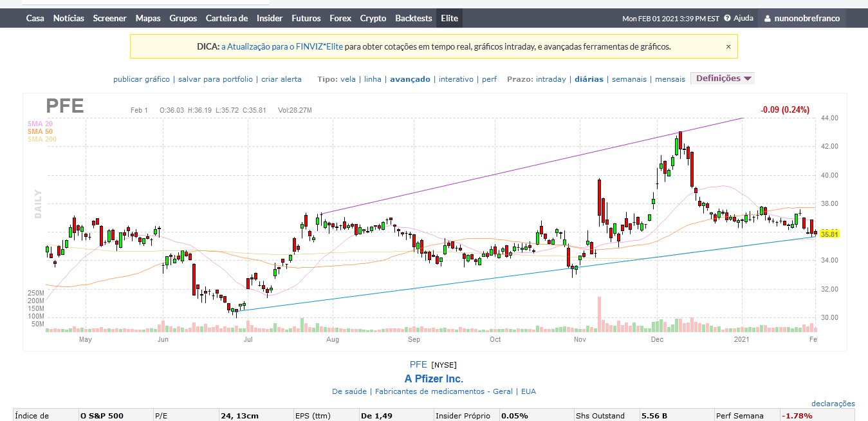
Task: Open the nunonobrefranco user account menu
Action: (x=802, y=18)
